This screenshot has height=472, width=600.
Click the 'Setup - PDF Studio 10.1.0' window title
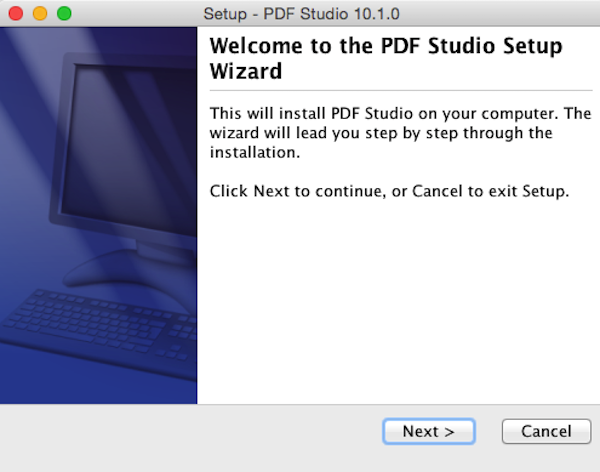[301, 14]
